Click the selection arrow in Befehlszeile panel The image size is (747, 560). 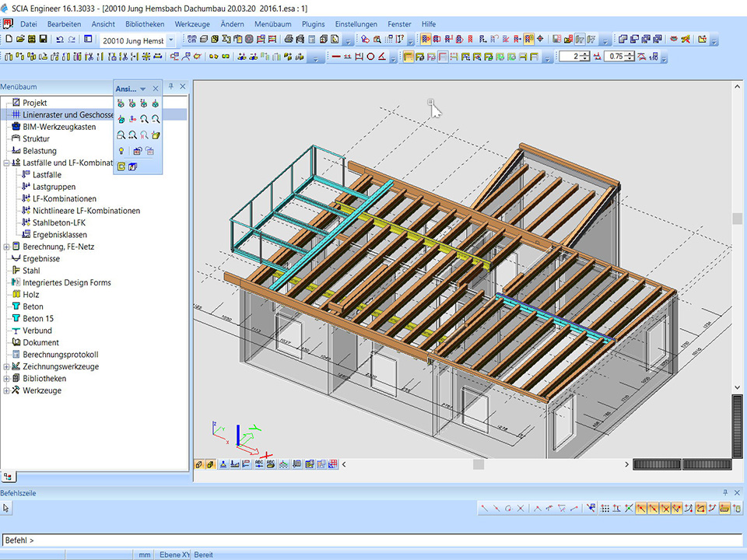coord(6,508)
